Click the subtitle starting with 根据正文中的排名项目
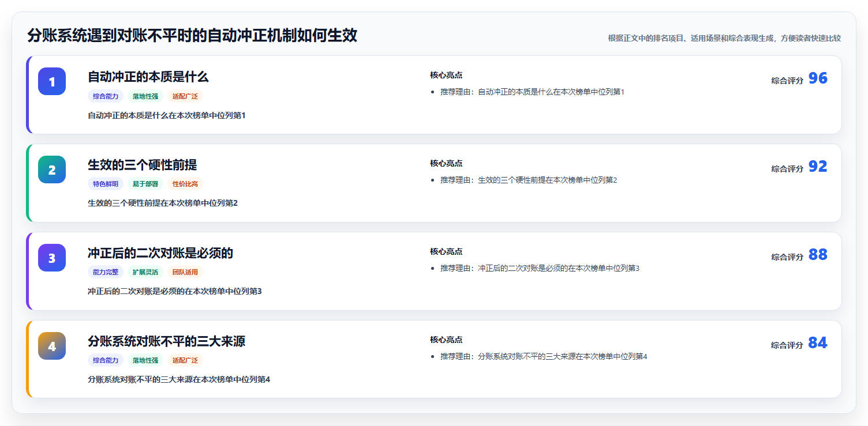The image size is (868, 426). (x=724, y=38)
